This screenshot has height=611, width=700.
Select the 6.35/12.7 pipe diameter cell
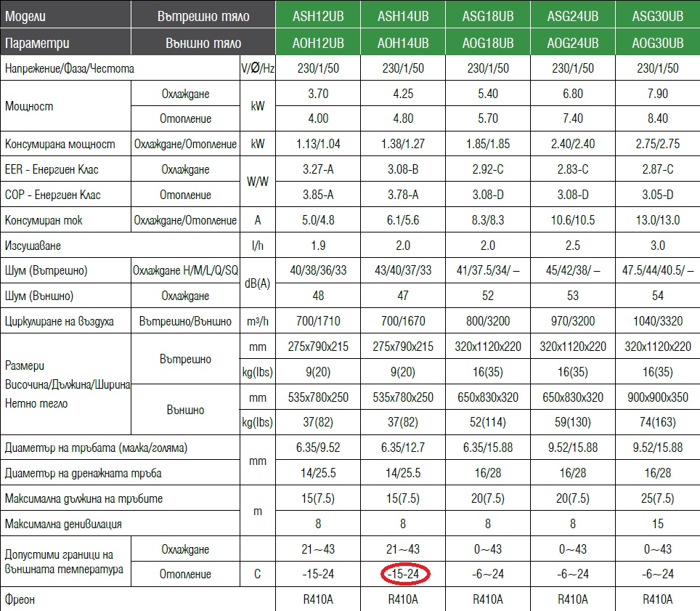(x=403, y=448)
